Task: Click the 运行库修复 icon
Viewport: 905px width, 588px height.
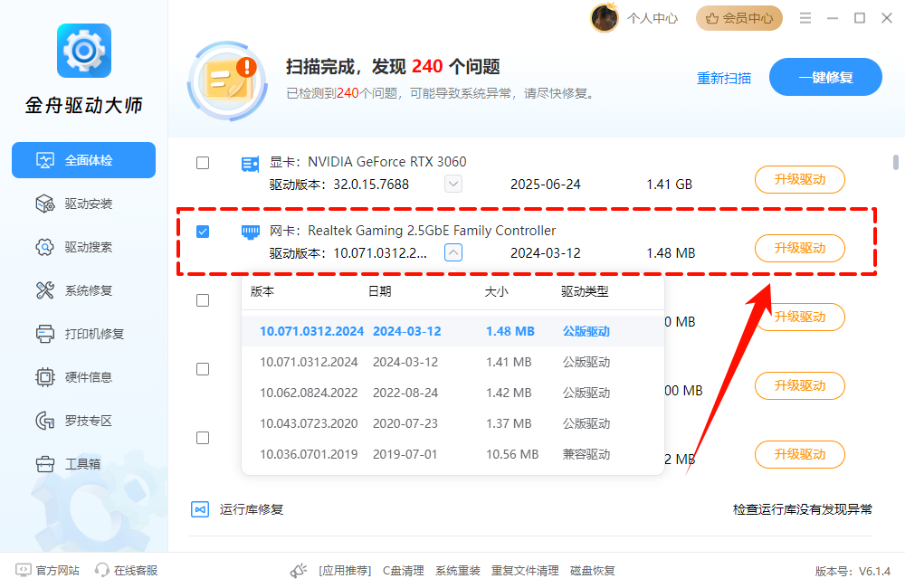Action: point(200,509)
